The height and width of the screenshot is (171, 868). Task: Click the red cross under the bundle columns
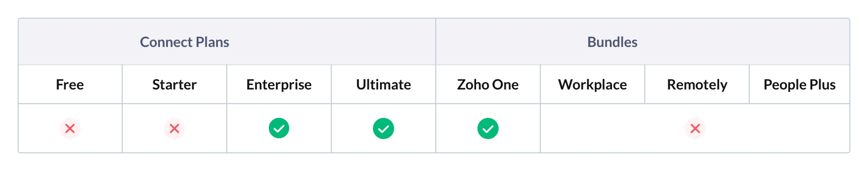click(x=695, y=128)
